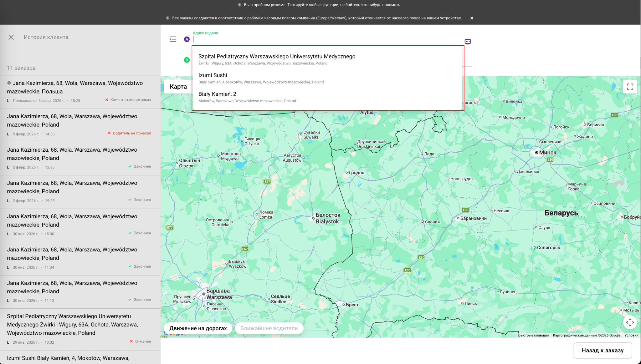Close the client history panel

[x=11, y=37]
